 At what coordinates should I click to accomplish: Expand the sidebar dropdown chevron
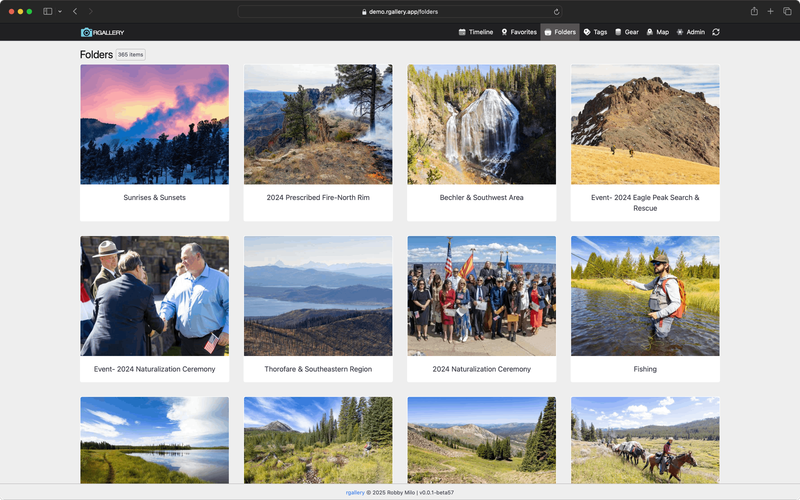(x=59, y=11)
